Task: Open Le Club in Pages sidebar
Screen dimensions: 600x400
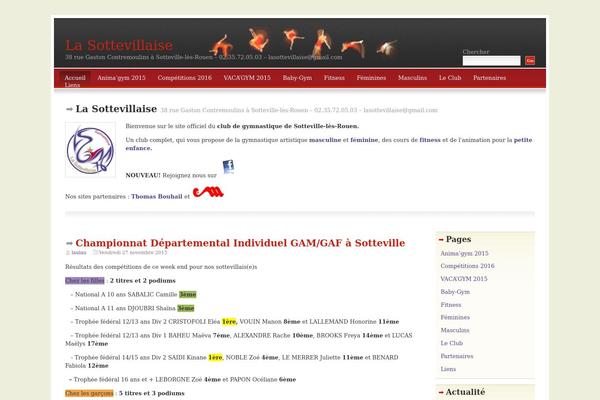Action: [x=452, y=343]
